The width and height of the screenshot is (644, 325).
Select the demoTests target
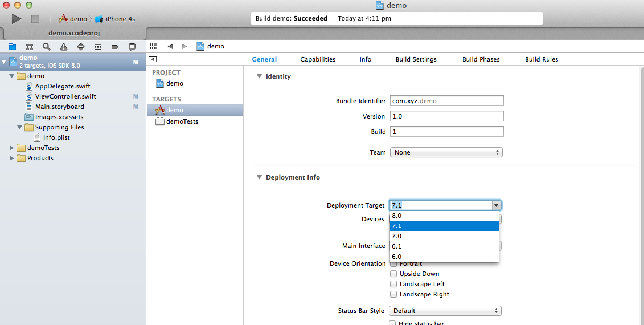[x=177, y=121]
